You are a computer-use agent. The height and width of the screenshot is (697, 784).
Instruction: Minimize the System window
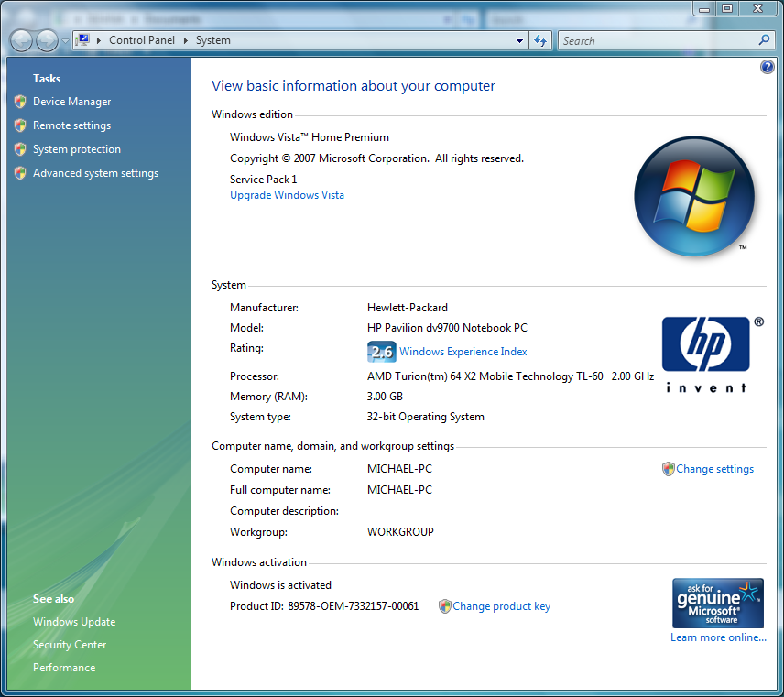(704, 8)
